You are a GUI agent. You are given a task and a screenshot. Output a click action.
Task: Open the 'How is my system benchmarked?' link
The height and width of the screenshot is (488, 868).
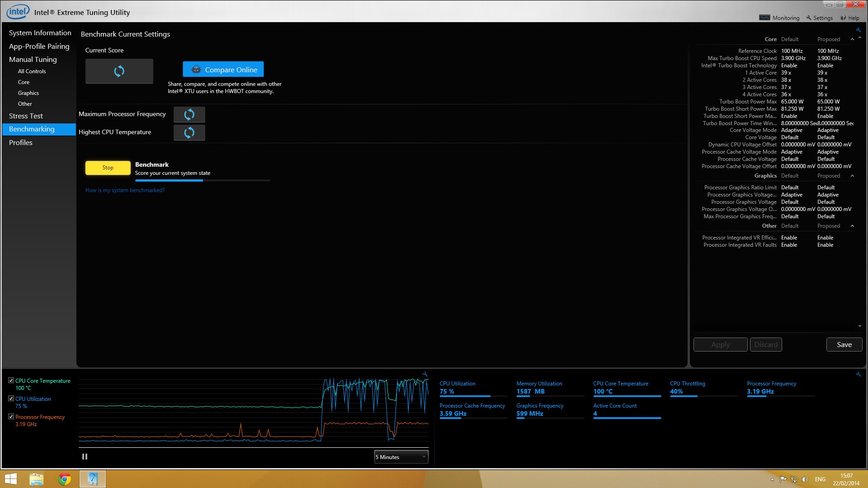[x=125, y=190]
